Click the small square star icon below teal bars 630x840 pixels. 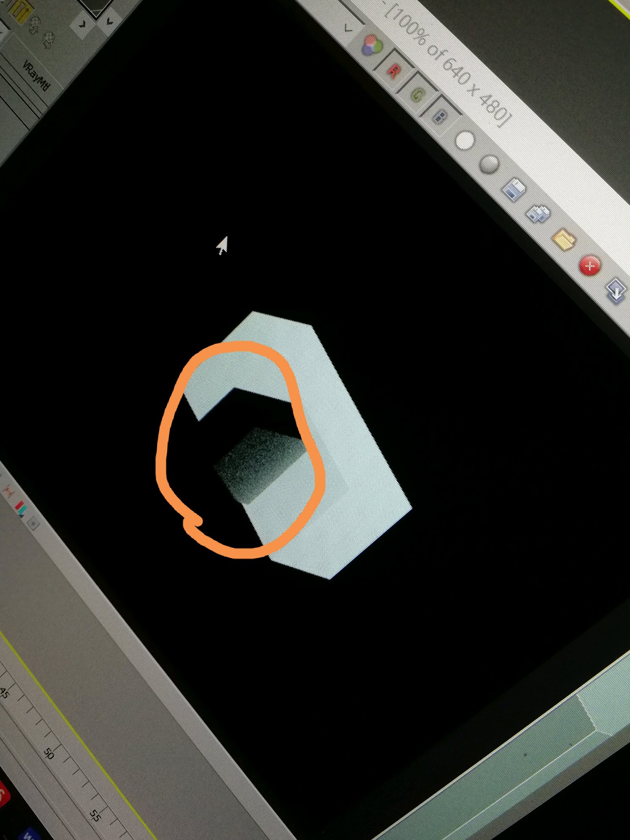(x=32, y=523)
